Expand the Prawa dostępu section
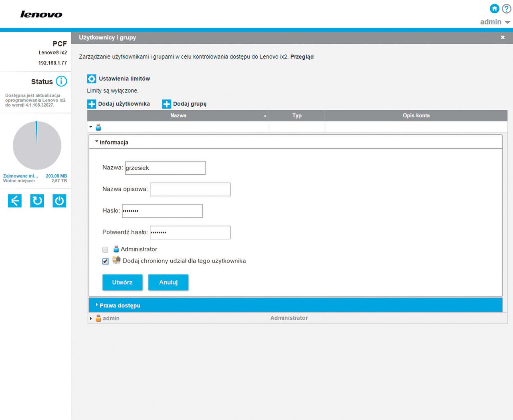The image size is (513, 420). (295, 305)
